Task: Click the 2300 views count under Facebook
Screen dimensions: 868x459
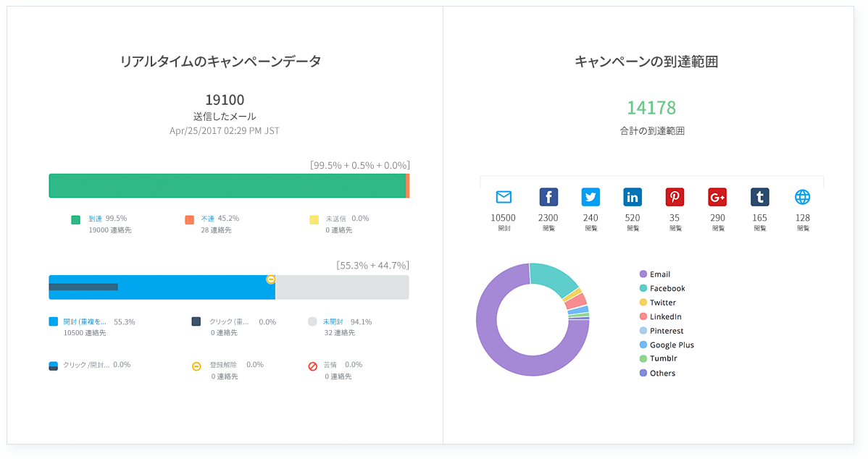Action: click(548, 218)
